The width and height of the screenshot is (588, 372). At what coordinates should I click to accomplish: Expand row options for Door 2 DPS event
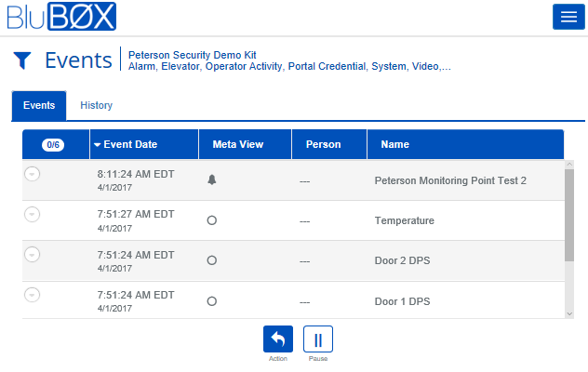(33, 254)
